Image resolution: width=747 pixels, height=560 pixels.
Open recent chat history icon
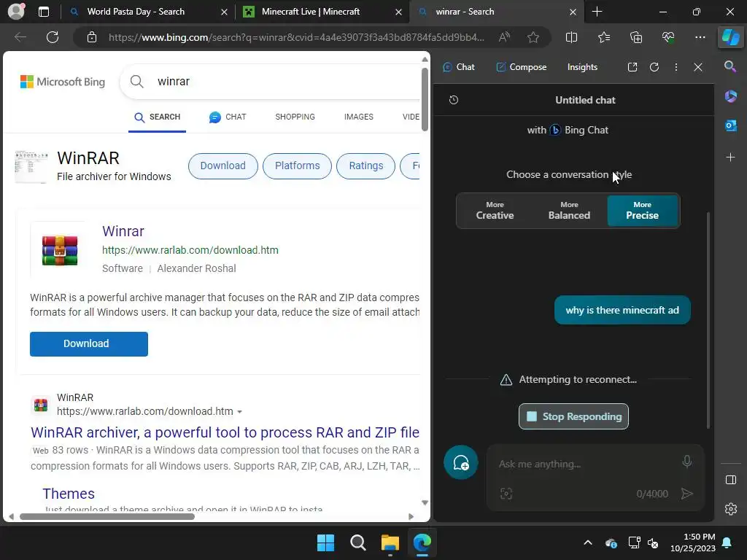point(454,100)
